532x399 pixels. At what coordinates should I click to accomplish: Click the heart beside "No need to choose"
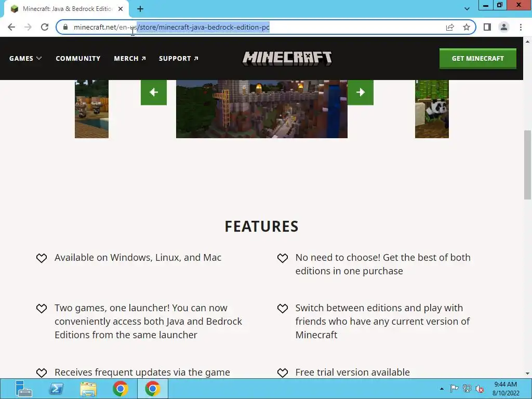(282, 258)
